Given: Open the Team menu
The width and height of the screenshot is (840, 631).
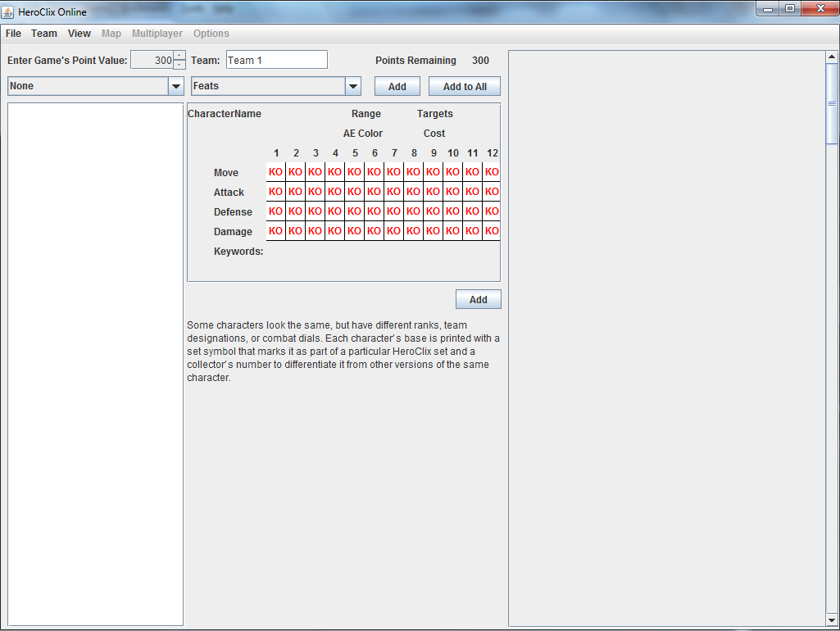Looking at the screenshot, I should pos(44,34).
